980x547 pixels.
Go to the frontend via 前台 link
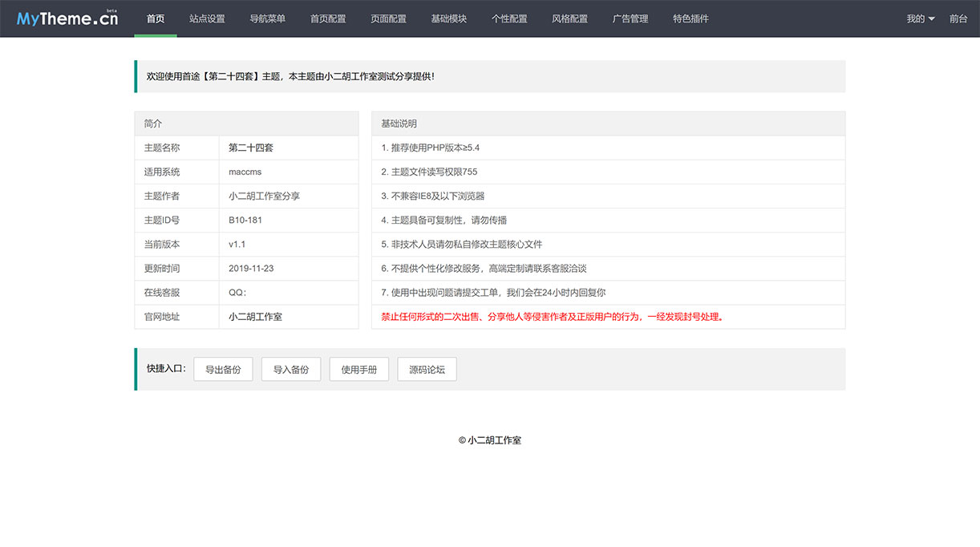point(958,18)
